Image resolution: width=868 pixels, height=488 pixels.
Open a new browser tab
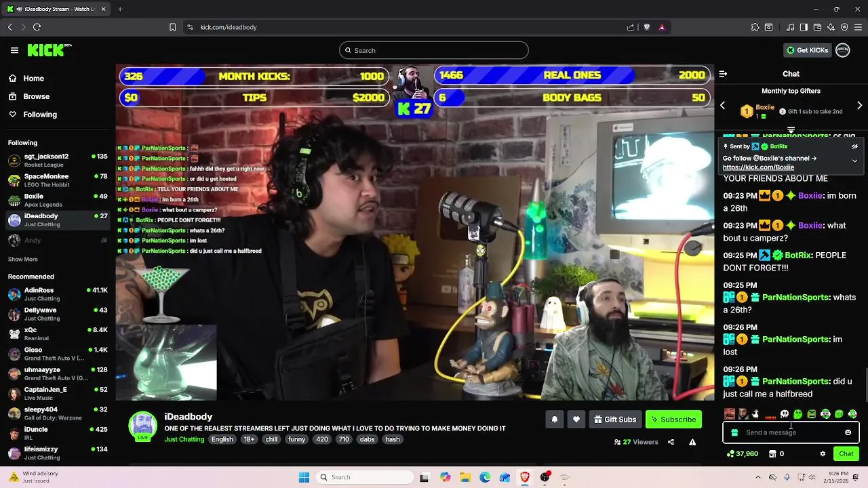tap(120, 9)
